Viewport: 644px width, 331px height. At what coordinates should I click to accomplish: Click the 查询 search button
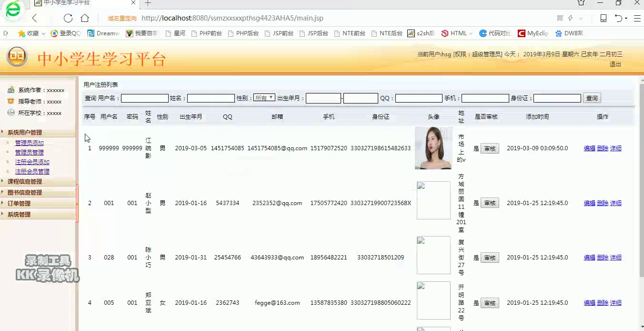[x=592, y=98]
